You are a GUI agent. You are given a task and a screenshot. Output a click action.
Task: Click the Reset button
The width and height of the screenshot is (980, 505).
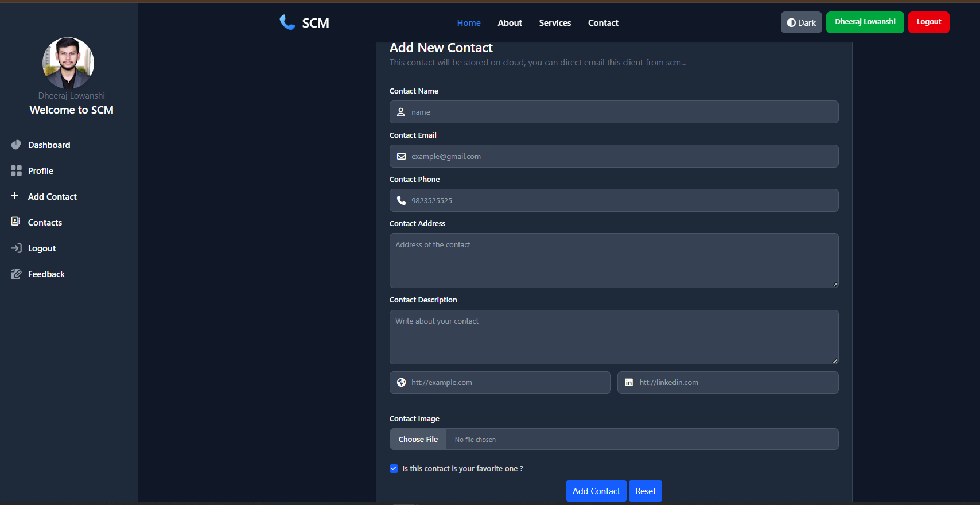point(645,491)
